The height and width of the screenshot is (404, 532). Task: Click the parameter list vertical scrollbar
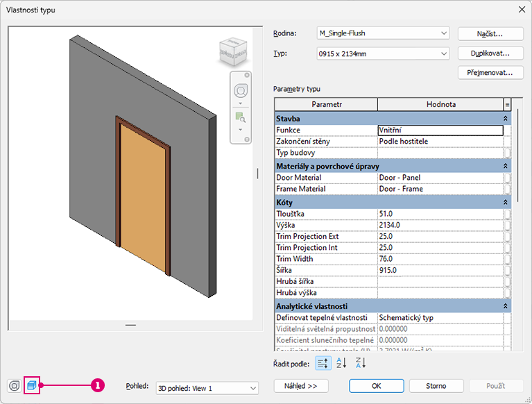click(x=517, y=155)
